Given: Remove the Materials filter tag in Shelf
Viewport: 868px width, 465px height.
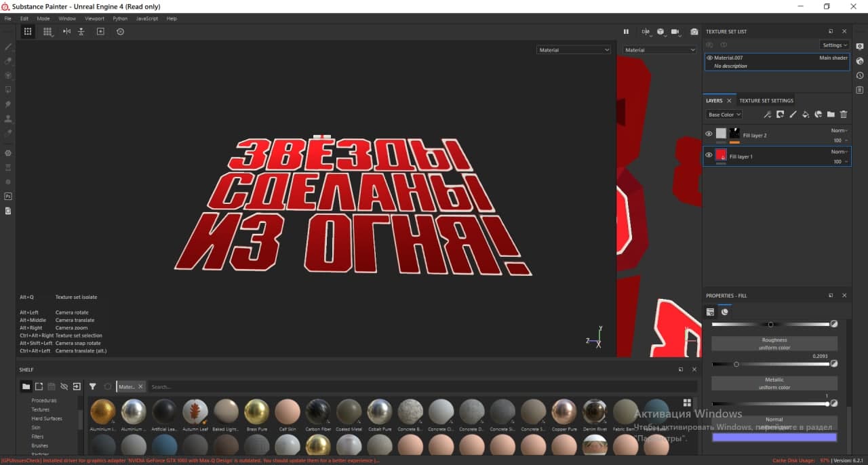Looking at the screenshot, I should pyautogui.click(x=140, y=386).
